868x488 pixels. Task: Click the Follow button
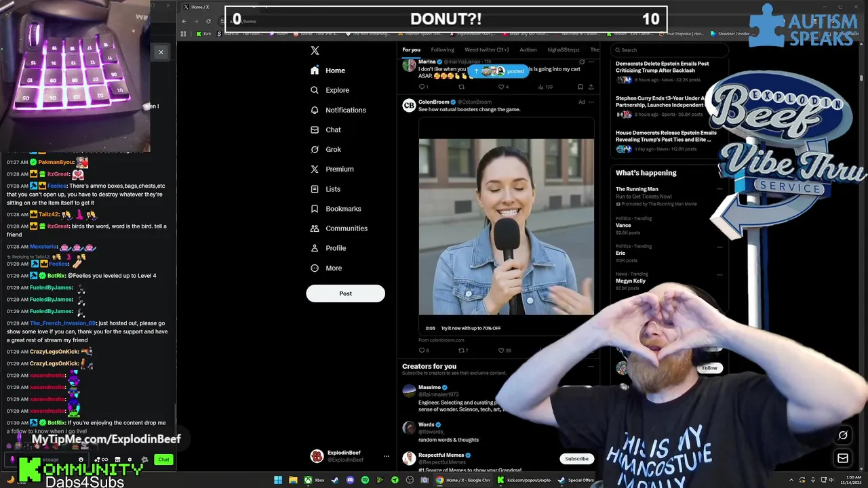pyautogui.click(x=709, y=368)
